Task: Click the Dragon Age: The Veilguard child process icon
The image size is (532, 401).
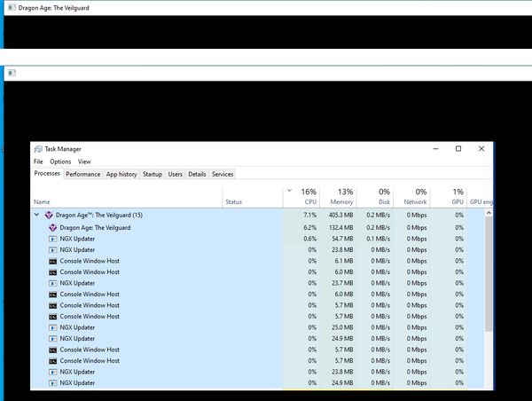Action: tap(53, 227)
